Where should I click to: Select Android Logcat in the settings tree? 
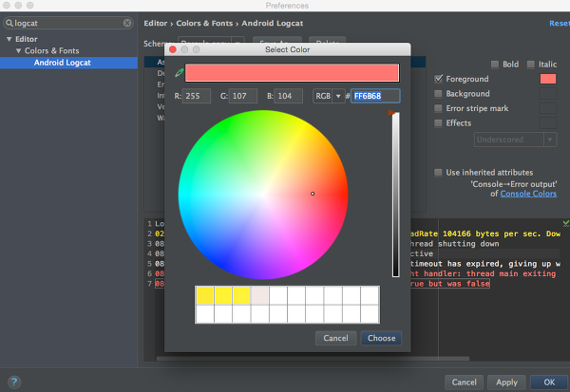[68, 63]
